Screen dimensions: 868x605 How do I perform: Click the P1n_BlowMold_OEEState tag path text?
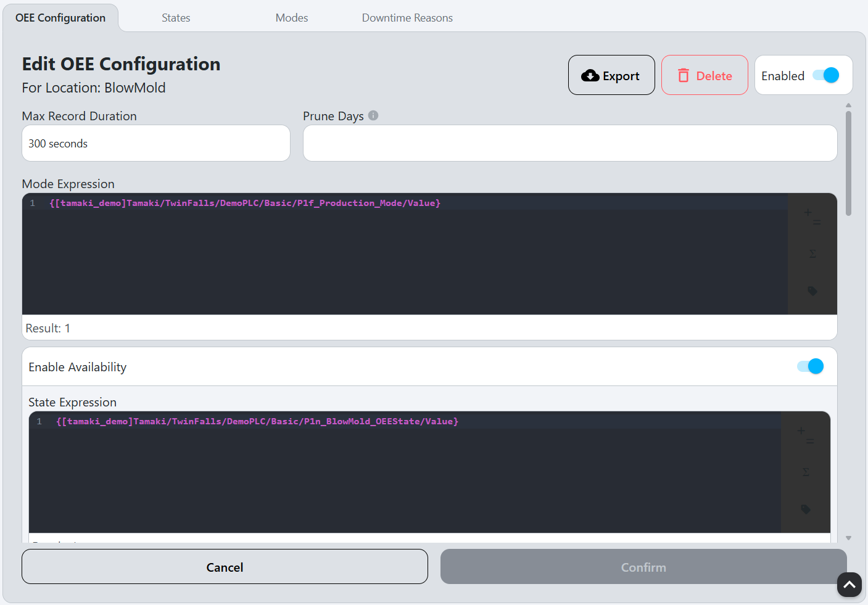(x=257, y=421)
